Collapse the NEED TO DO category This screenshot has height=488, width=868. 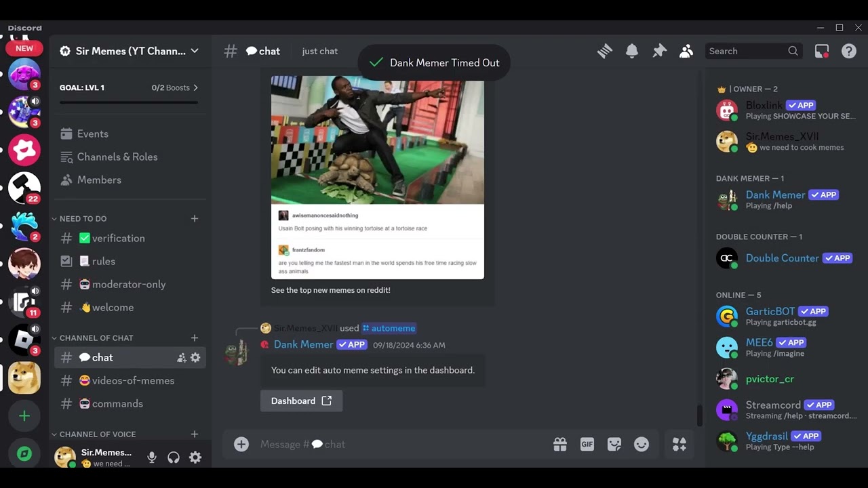pos(83,218)
